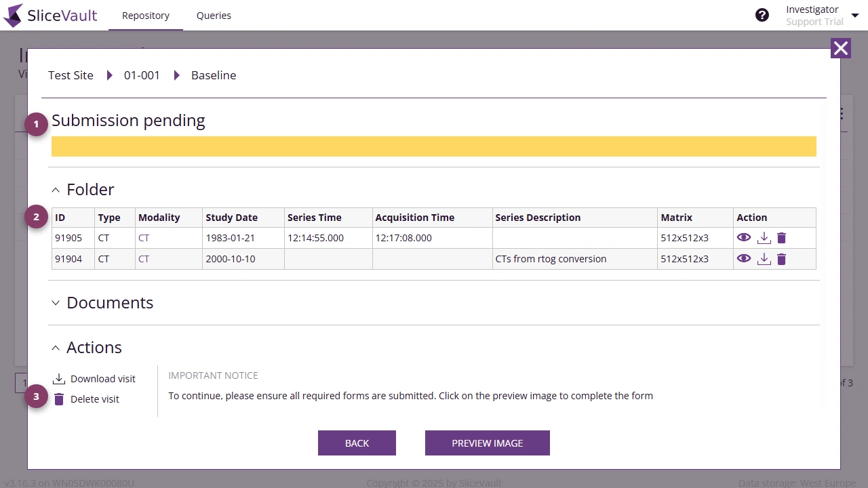Switch to the Queries tab
The image size is (868, 488).
[214, 15]
